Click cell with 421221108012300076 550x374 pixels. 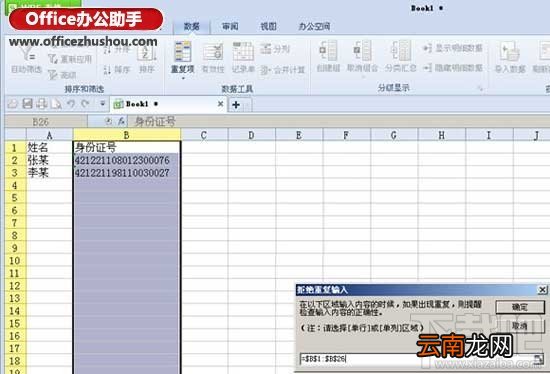tap(127, 160)
